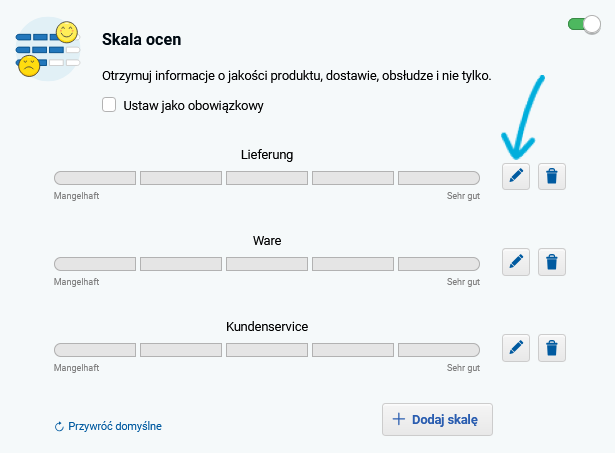615x453 pixels.
Task: Select last segment of Kundenservice rating scale
Action: 439,350
